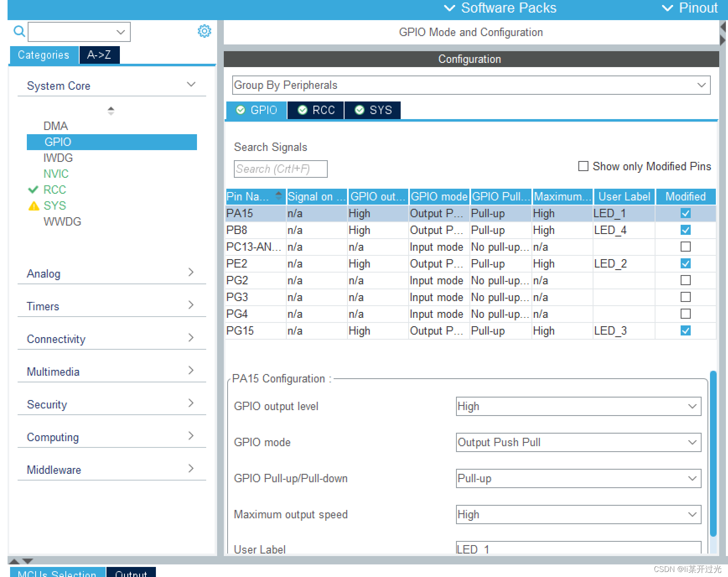728x577 pixels.
Task: Open the GPIO Pull-up/Pull-down dropdown
Action: tap(578, 478)
